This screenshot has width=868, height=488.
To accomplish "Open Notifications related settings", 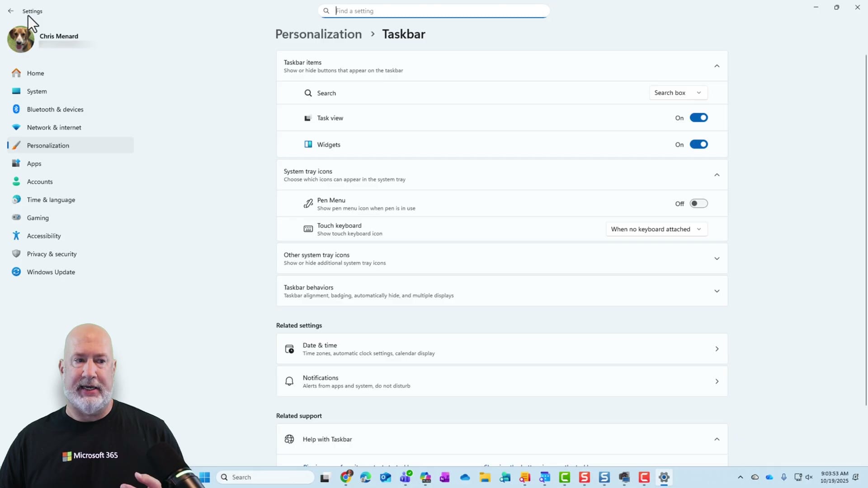I will (x=502, y=381).
